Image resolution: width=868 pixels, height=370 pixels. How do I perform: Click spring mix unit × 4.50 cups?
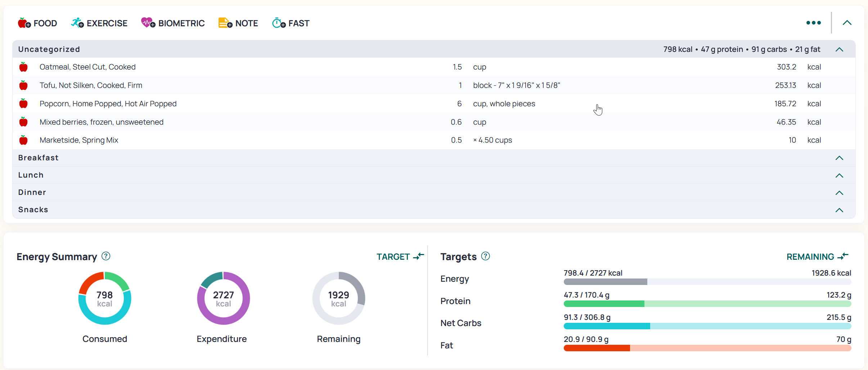pos(493,140)
